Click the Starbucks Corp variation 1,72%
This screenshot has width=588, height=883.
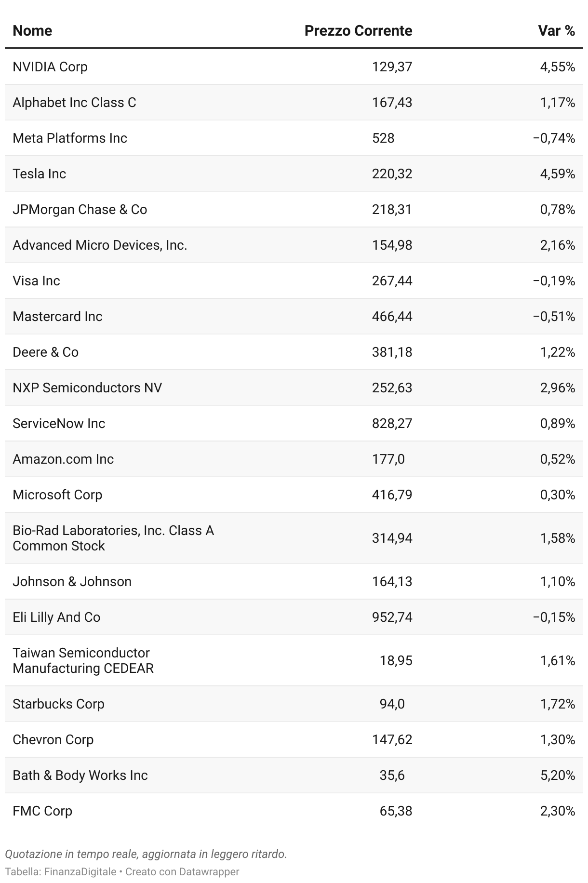(x=558, y=704)
